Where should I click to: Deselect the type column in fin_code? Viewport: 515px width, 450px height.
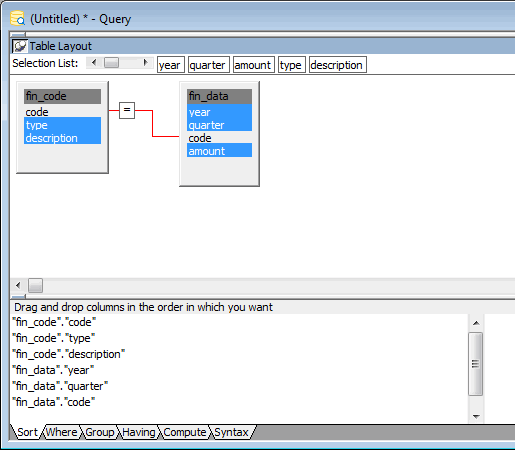[62, 124]
